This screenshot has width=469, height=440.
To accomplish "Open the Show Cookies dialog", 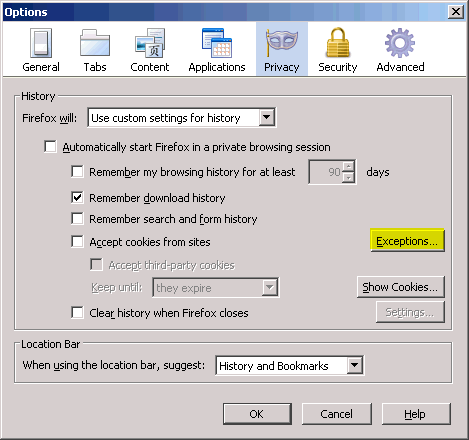I will click(x=400, y=287).
